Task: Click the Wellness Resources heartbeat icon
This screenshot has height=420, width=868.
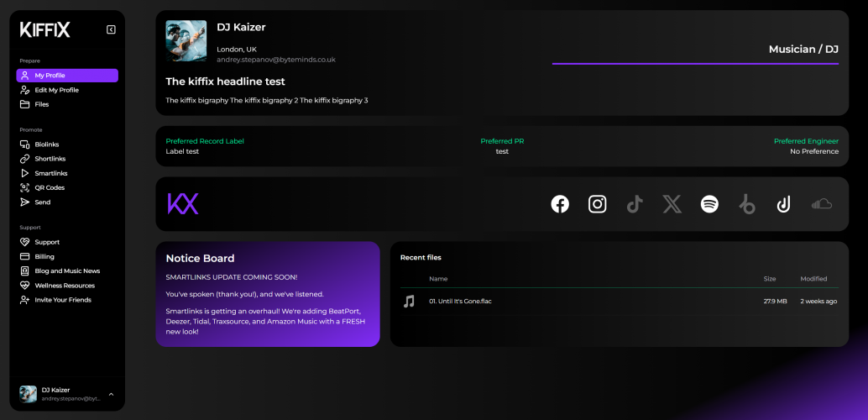Action: point(25,286)
